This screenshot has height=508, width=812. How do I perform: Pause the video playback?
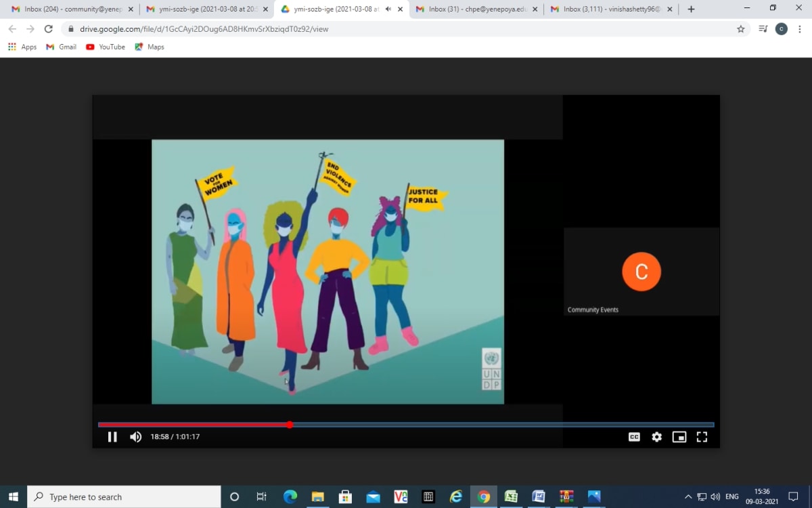click(112, 437)
